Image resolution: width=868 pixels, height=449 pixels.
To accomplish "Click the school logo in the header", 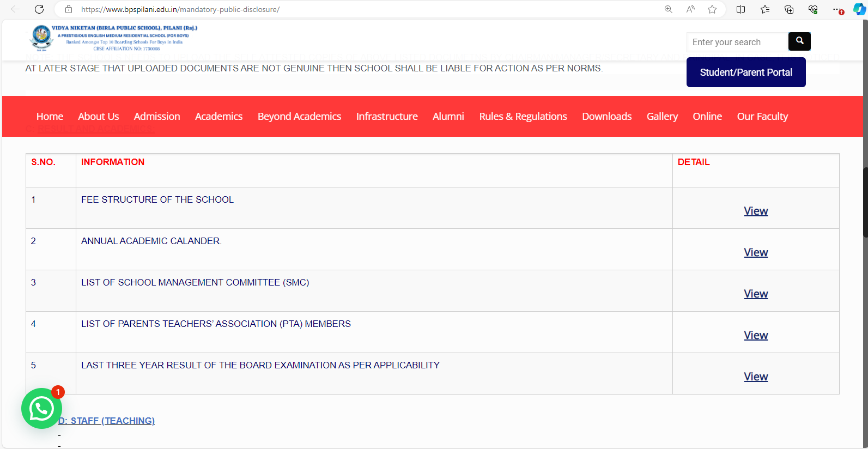I will pos(41,37).
